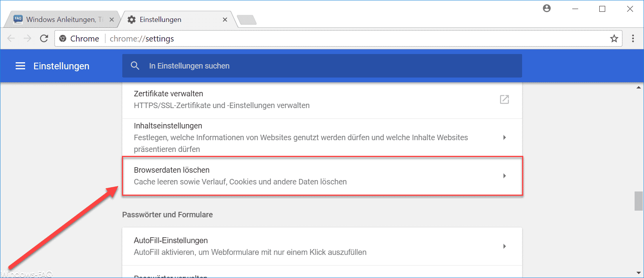Open the Einstellungen hamburger menu

20,66
